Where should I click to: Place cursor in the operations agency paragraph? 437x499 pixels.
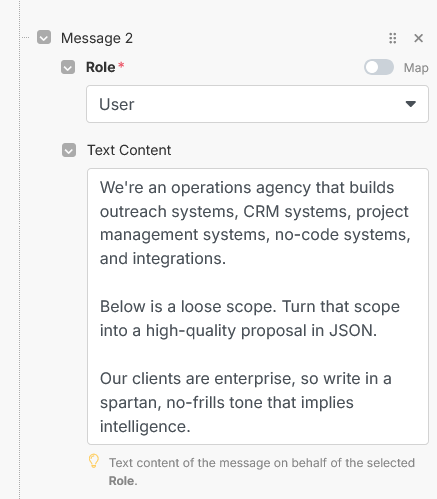255,223
